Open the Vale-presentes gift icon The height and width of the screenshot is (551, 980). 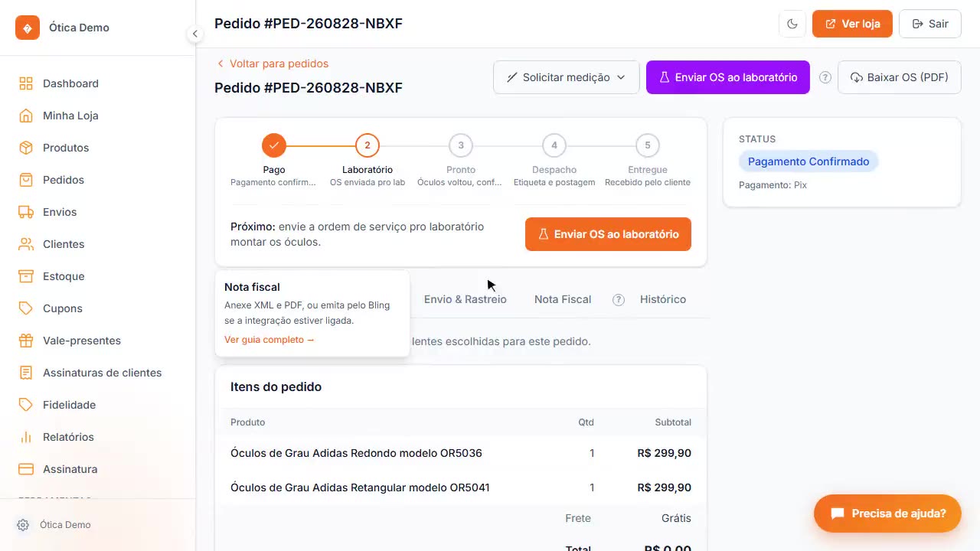pyautogui.click(x=26, y=341)
